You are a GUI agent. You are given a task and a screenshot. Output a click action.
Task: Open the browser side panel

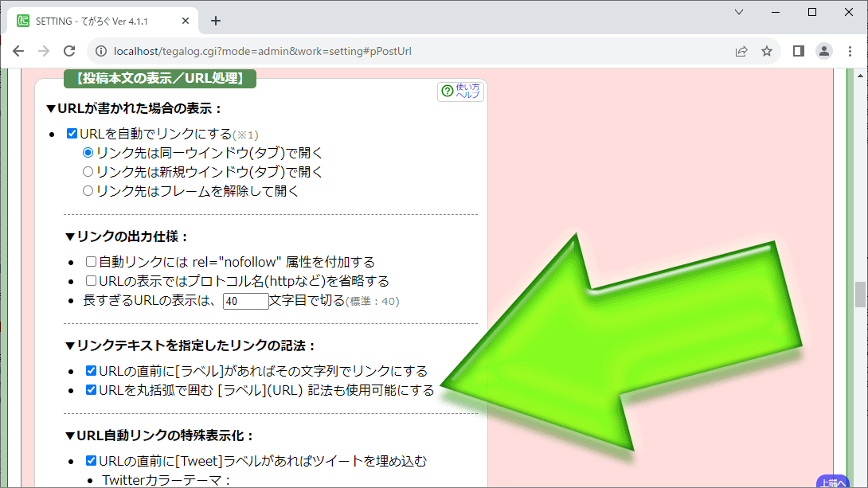click(798, 51)
